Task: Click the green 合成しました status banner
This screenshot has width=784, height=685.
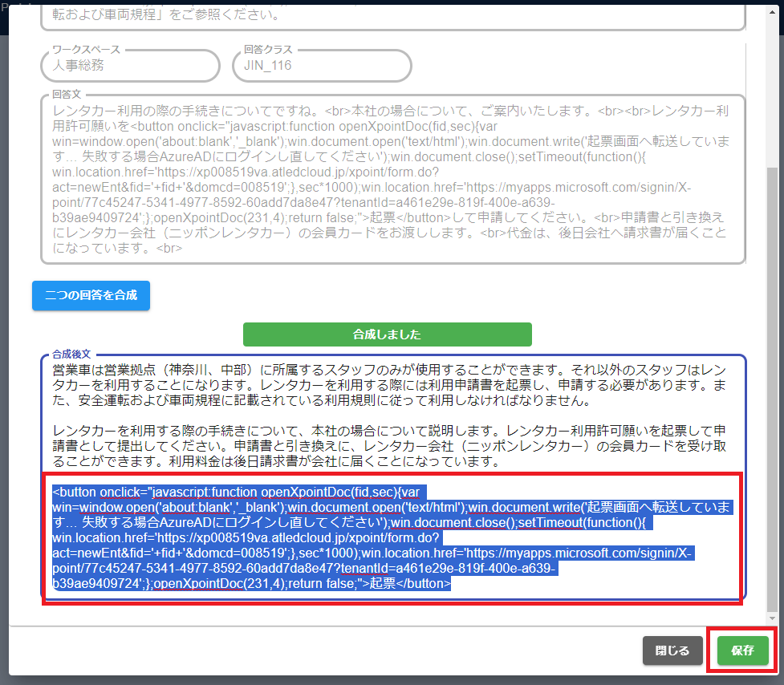Action: [387, 334]
